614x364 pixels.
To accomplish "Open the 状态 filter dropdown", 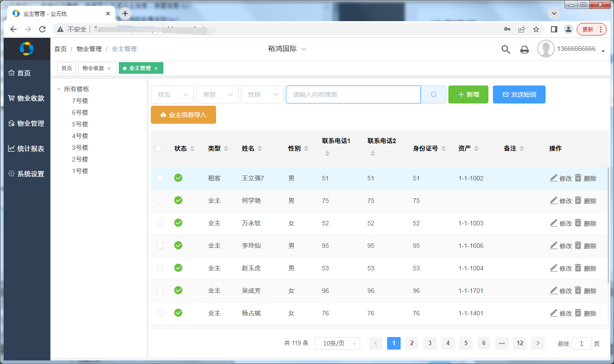I will point(172,94).
